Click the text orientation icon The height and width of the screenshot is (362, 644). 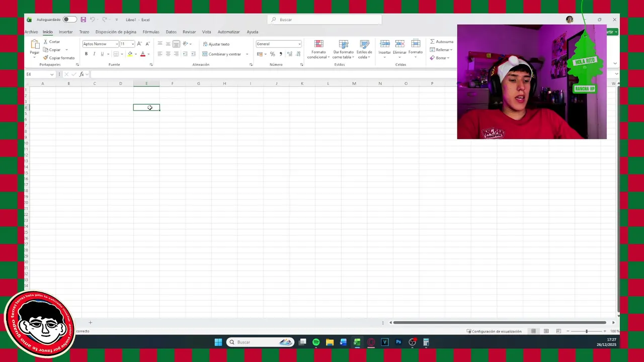point(186,44)
